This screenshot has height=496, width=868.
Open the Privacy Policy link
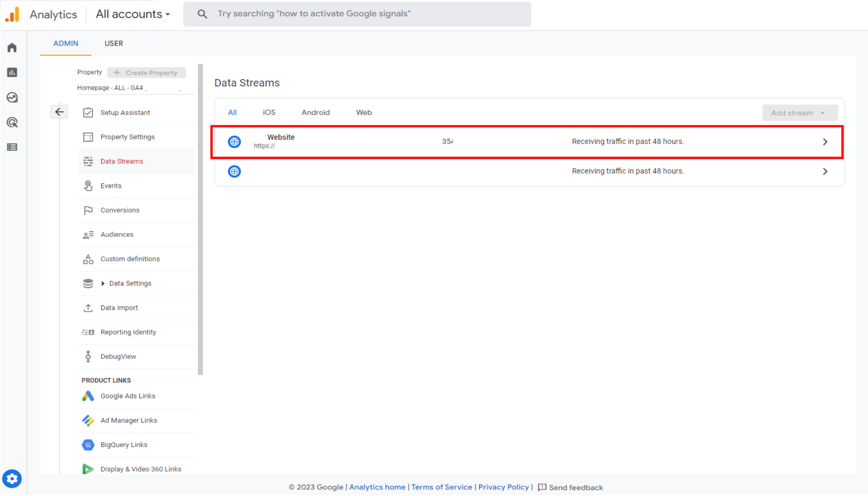tap(503, 487)
